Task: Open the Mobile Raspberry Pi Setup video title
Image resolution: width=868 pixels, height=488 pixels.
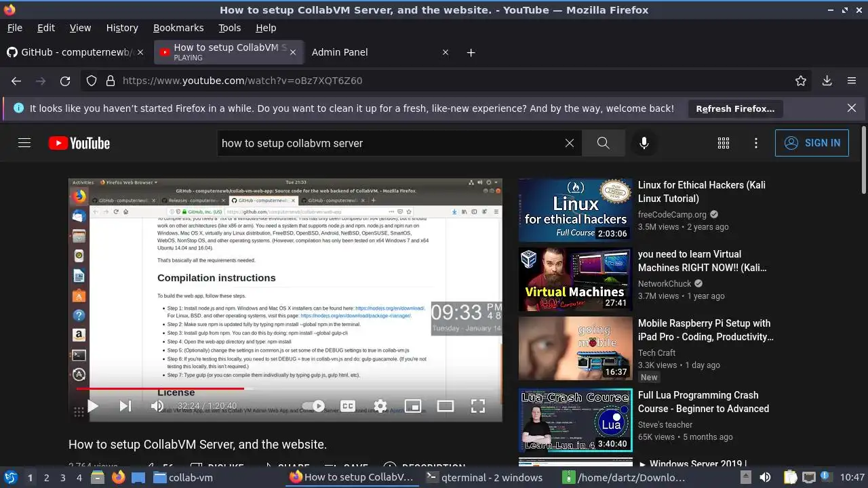Action: tap(705, 330)
